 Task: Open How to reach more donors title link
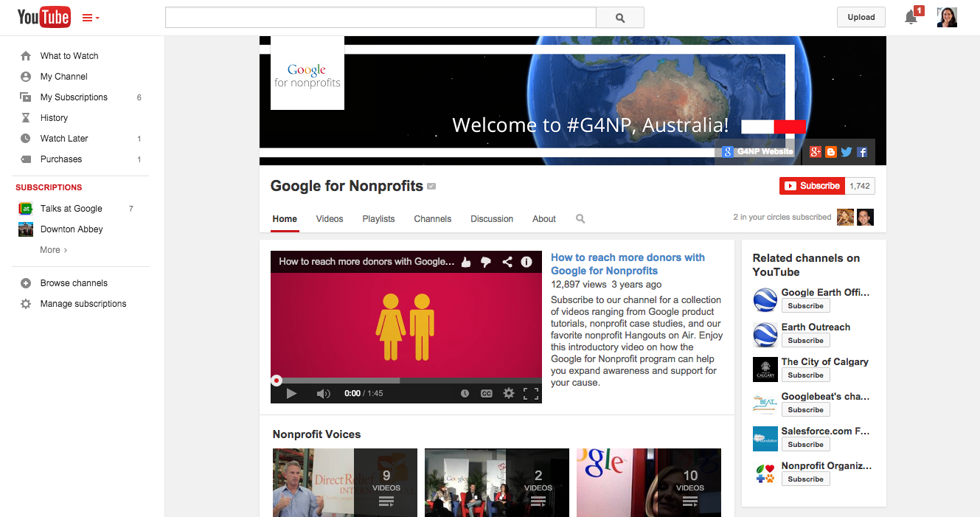(628, 264)
